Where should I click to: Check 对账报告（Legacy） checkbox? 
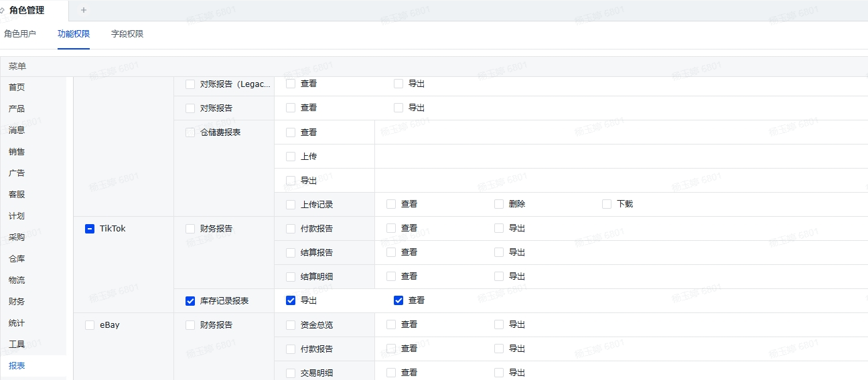[190, 84]
